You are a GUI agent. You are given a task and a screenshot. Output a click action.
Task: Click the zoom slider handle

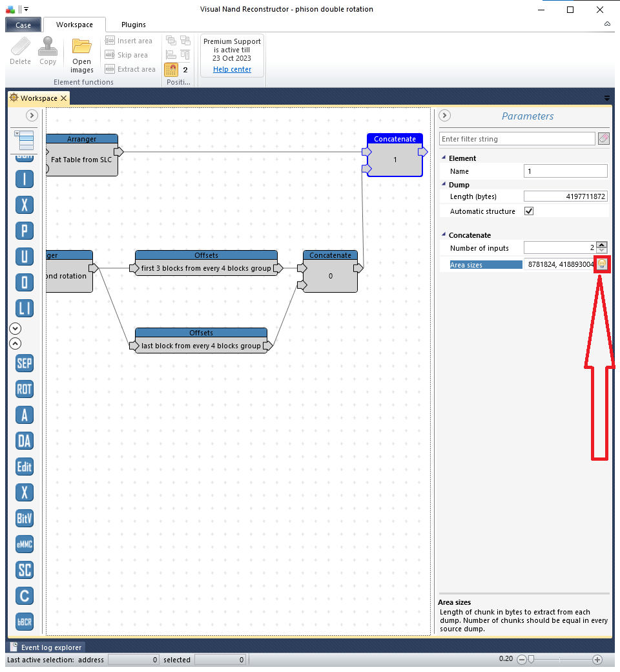532,659
